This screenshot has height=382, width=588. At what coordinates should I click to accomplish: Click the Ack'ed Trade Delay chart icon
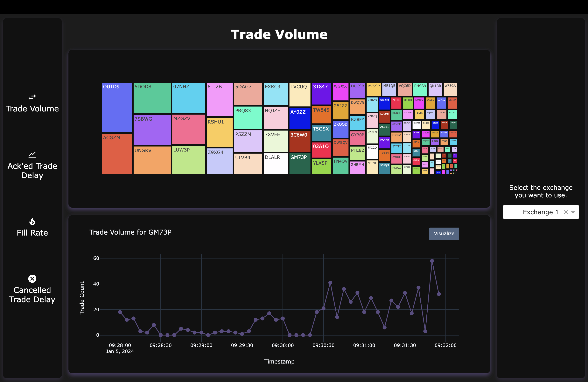32,155
